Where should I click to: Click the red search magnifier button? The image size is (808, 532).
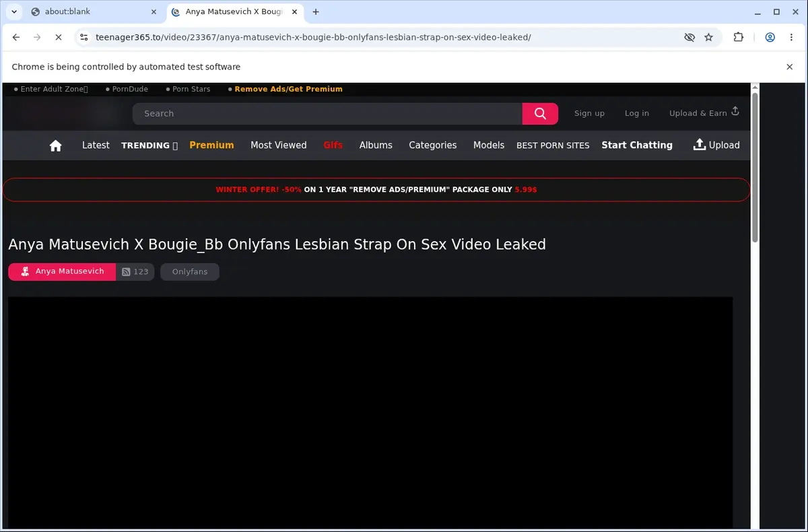click(540, 114)
